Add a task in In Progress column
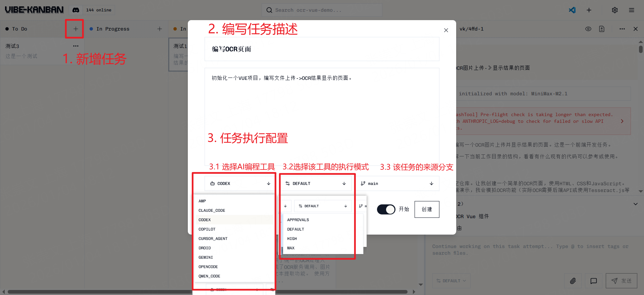The height and width of the screenshot is (295, 644). (x=160, y=29)
